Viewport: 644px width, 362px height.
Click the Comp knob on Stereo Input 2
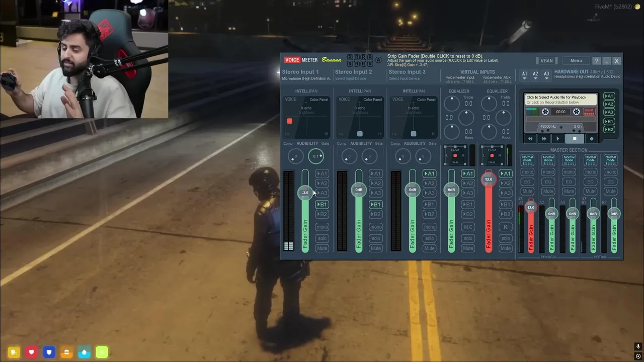[349, 157]
